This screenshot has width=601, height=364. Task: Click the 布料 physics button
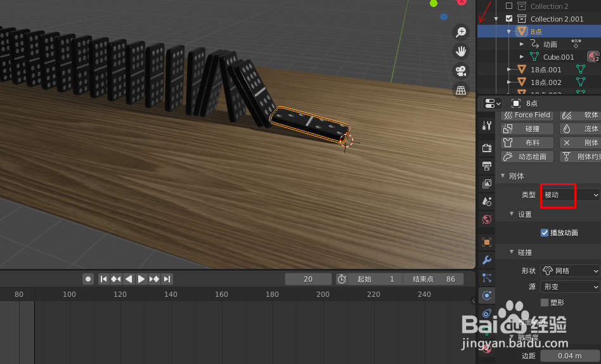click(527, 143)
